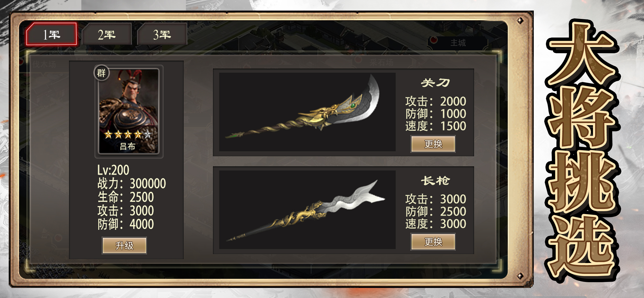Click the Lv:200 level text
This screenshot has width=644, height=298.
coord(113,170)
